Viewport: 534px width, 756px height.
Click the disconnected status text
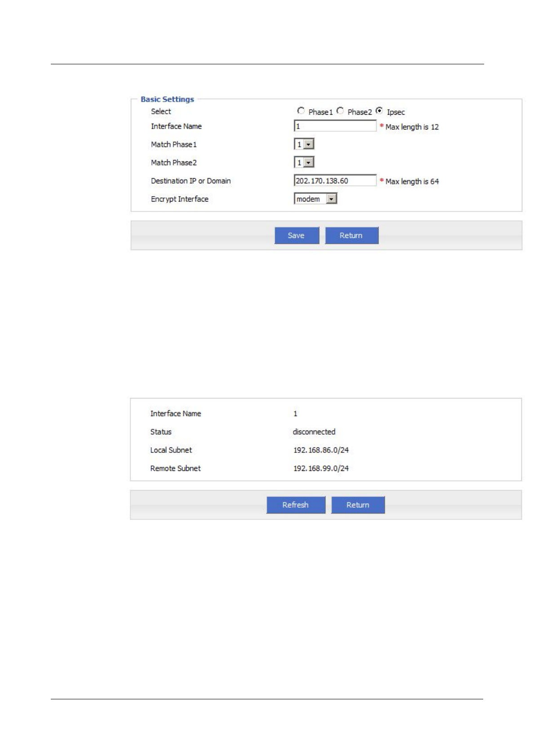[x=314, y=432]
